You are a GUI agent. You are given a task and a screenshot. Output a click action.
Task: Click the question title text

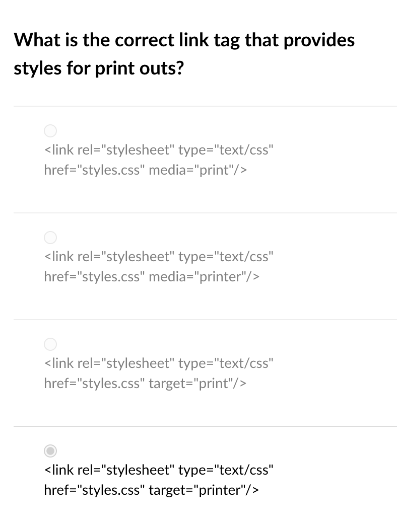point(184,53)
